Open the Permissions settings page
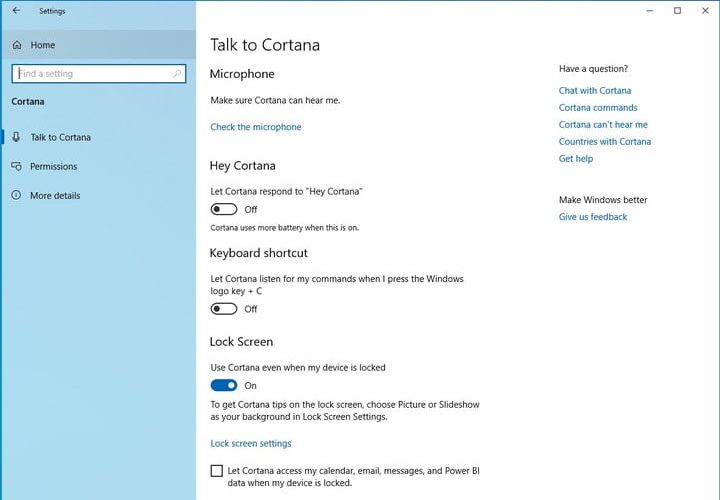The height and width of the screenshot is (500, 720). coord(54,166)
